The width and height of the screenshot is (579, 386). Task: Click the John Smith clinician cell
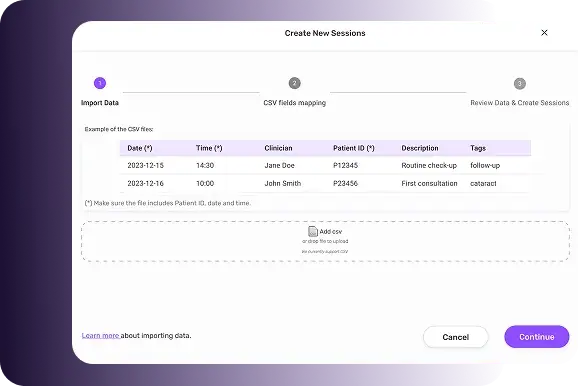tap(282, 183)
